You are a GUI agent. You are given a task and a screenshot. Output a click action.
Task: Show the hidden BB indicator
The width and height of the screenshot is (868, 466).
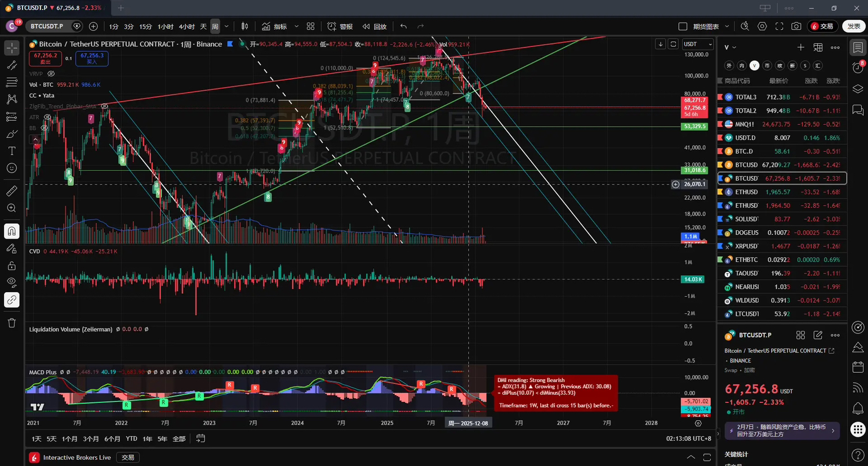[44, 128]
